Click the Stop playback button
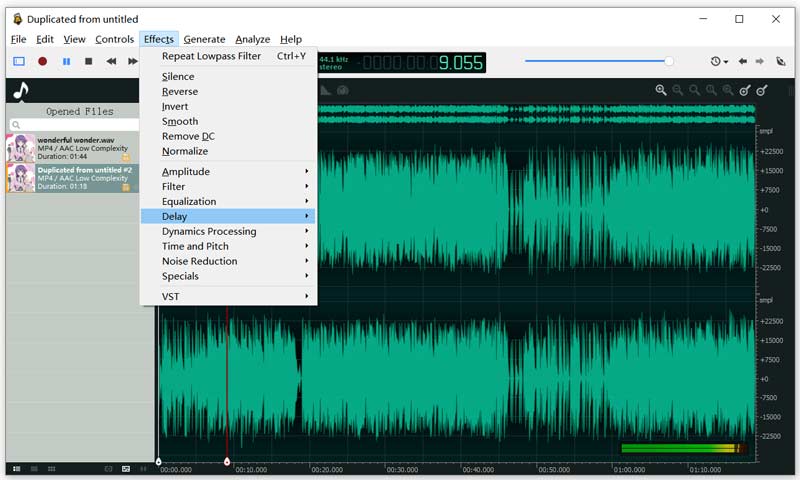 tap(89, 62)
